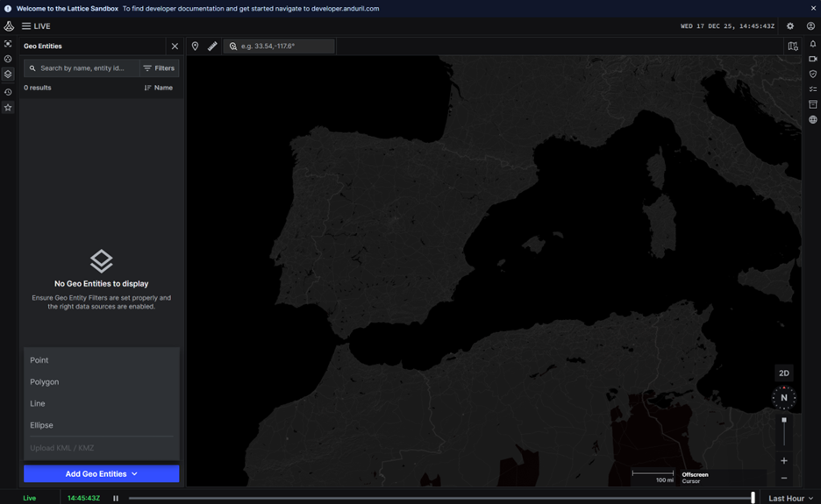Choose Ellipse from the geo entity menu
Viewport: 821px width, 504px height.
coord(42,425)
